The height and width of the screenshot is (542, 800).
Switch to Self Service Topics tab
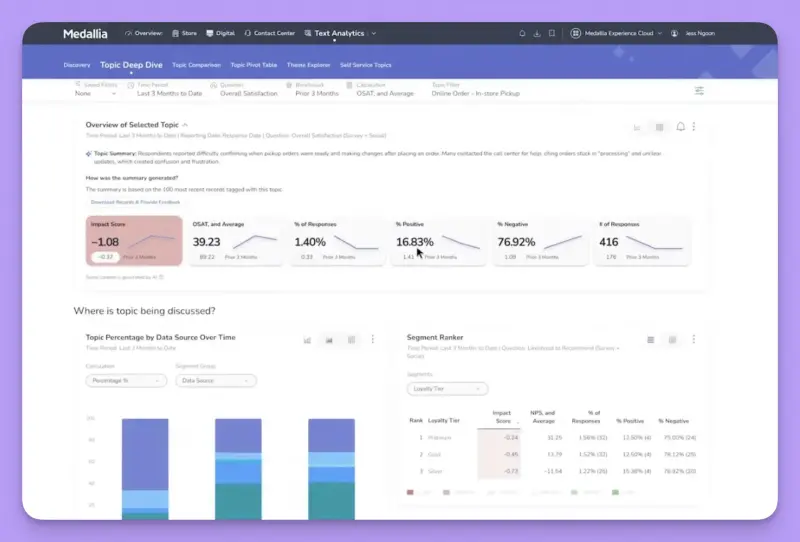[365, 65]
